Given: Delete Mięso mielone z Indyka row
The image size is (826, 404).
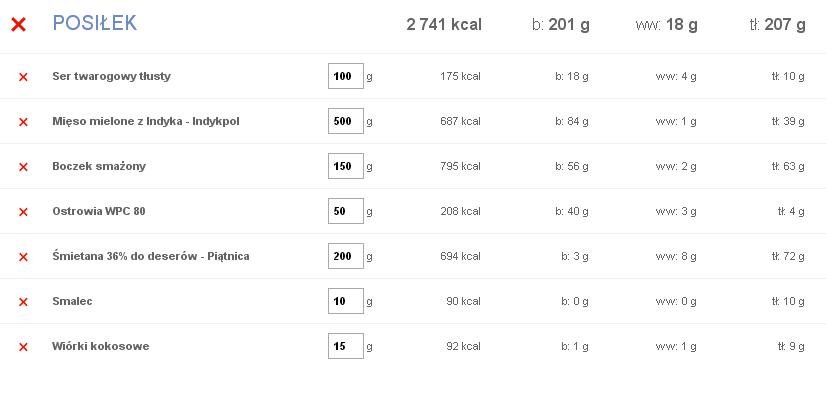Looking at the screenshot, I should coord(23,122).
